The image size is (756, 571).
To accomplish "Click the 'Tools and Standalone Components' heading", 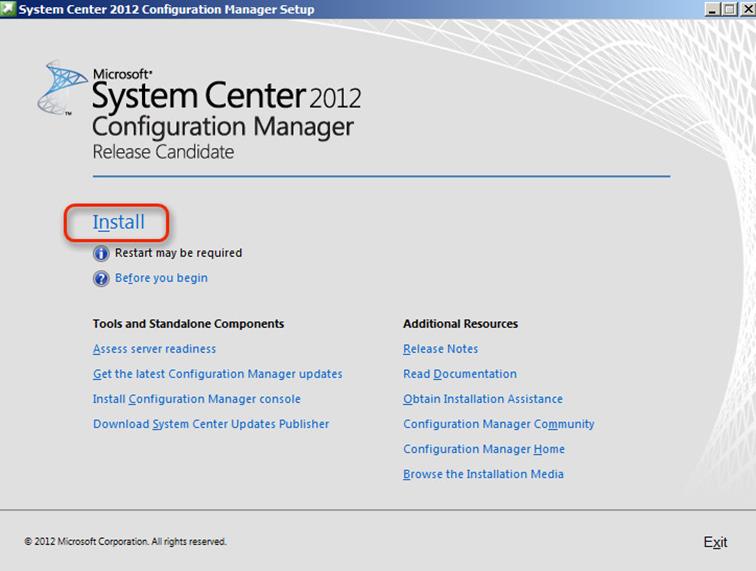I will pos(188,324).
